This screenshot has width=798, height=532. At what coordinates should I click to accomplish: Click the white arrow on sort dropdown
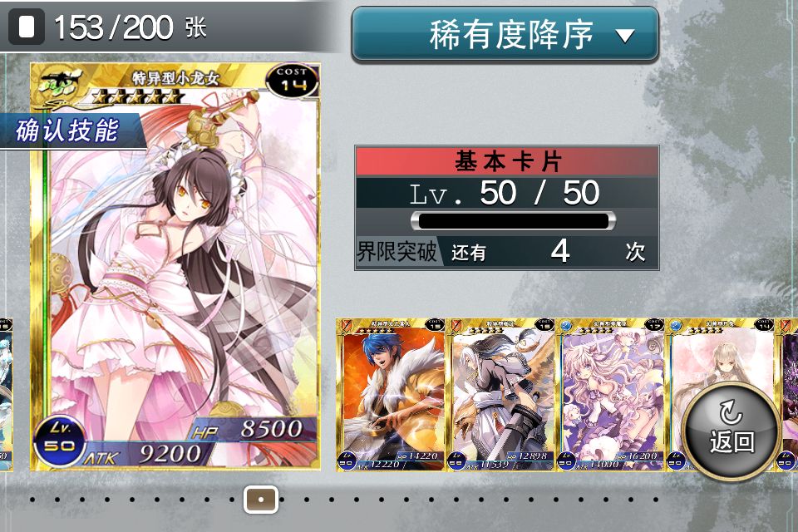[624, 36]
